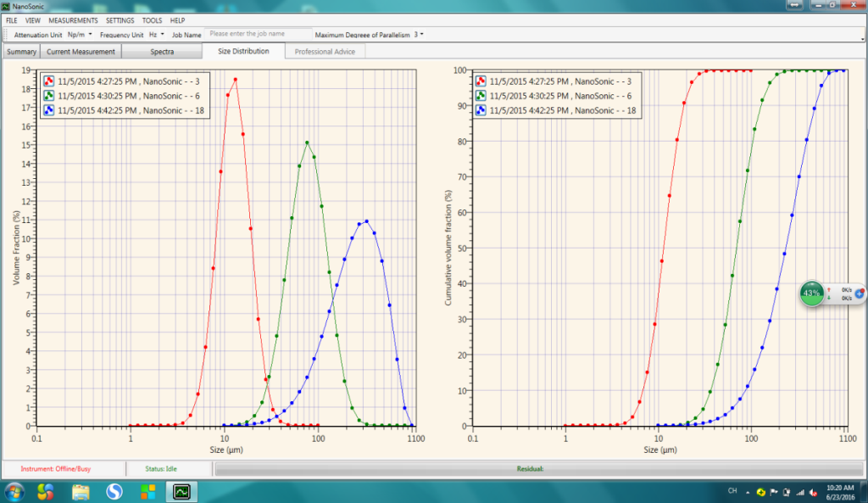The height and width of the screenshot is (503, 868).
Task: Select the Summary tab
Action: 21,52
